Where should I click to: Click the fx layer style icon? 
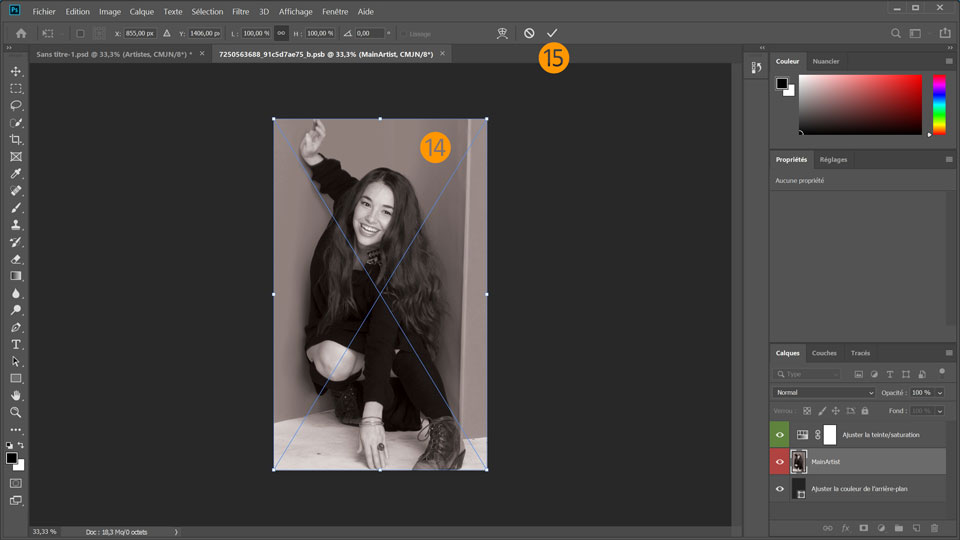(845, 527)
